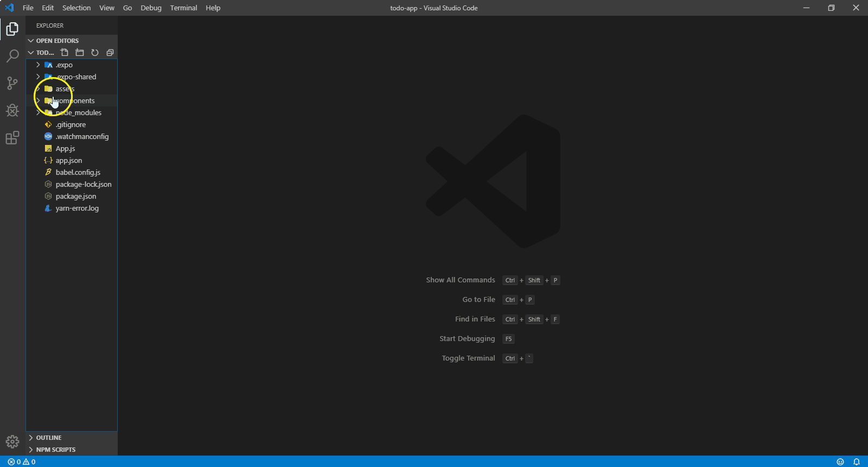Click the feedback smiley in status bar
This screenshot has width=868, height=467.
point(840,462)
